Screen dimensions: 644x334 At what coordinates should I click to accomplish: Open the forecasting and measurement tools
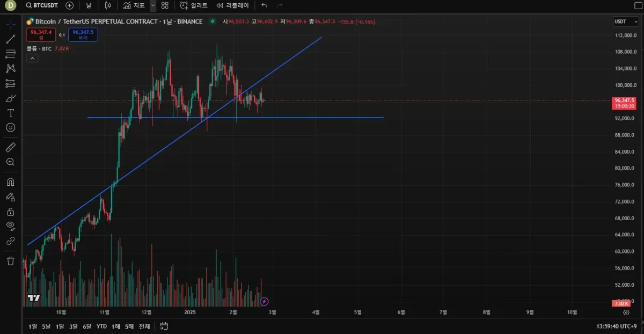10,83
